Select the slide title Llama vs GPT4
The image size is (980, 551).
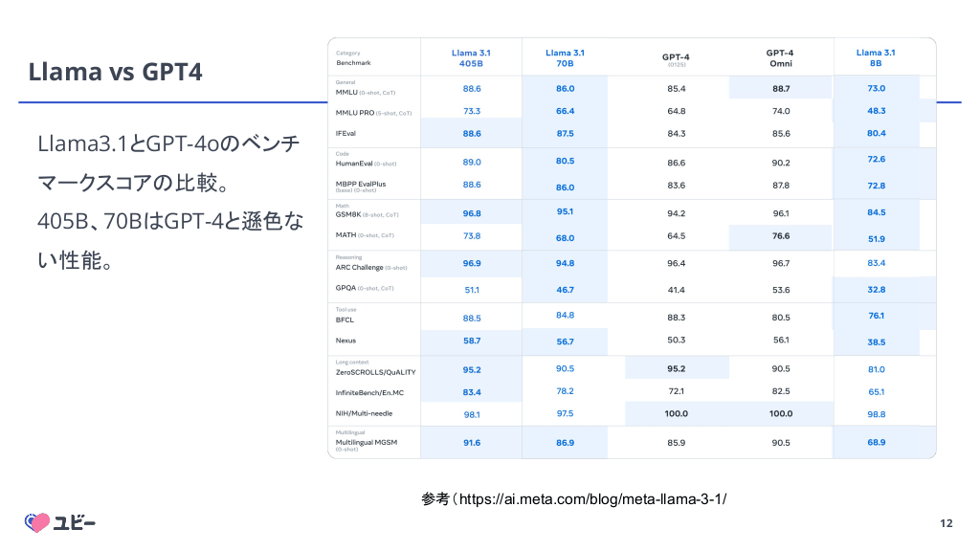click(115, 71)
